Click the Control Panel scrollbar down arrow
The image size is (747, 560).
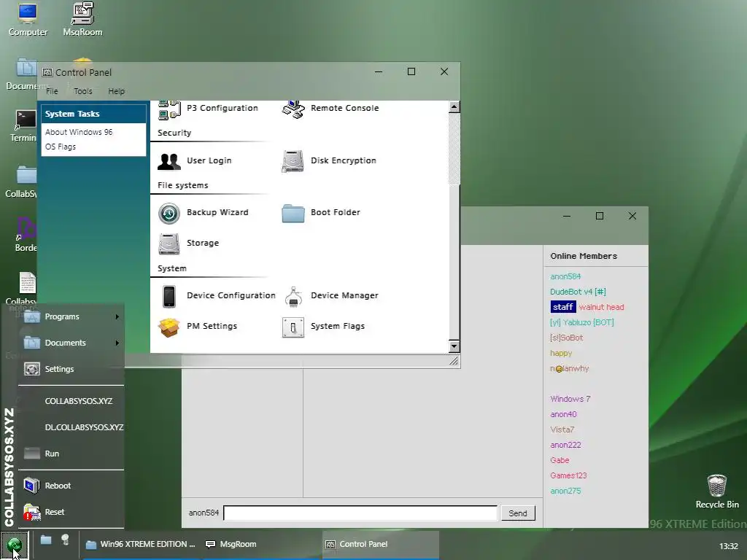coord(454,346)
